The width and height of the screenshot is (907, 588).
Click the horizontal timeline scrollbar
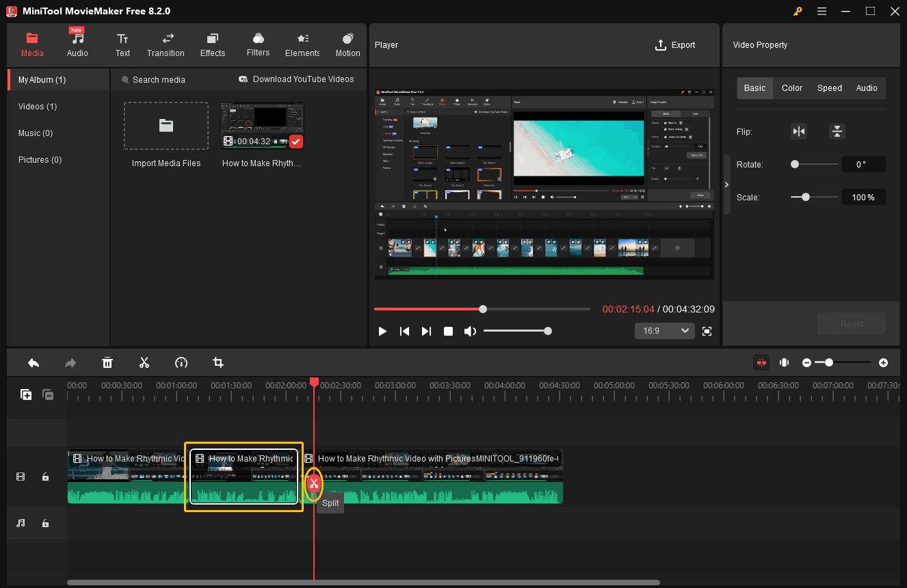(x=363, y=583)
